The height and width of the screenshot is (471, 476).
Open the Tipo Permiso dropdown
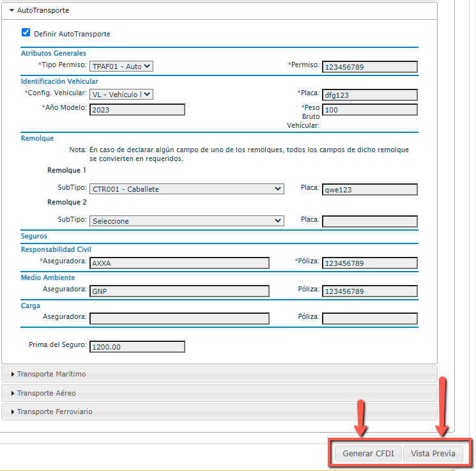tap(121, 66)
